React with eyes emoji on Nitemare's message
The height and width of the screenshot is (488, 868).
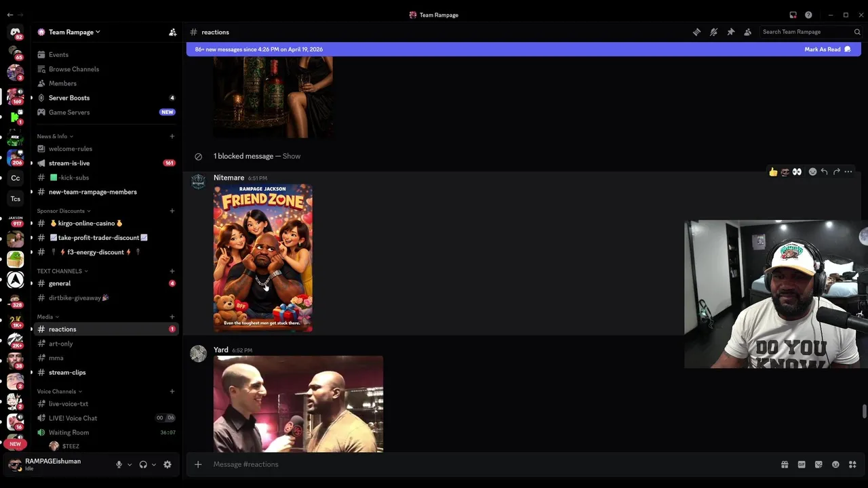[x=797, y=172]
